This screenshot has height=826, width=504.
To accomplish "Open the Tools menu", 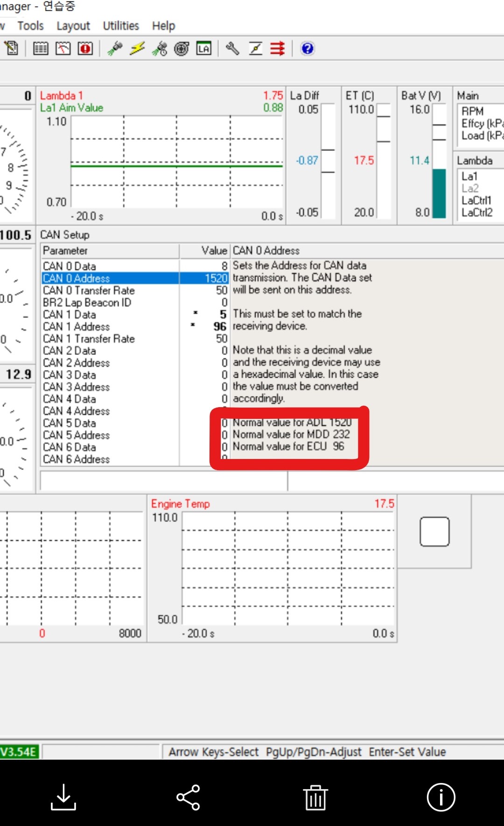I will [x=30, y=26].
